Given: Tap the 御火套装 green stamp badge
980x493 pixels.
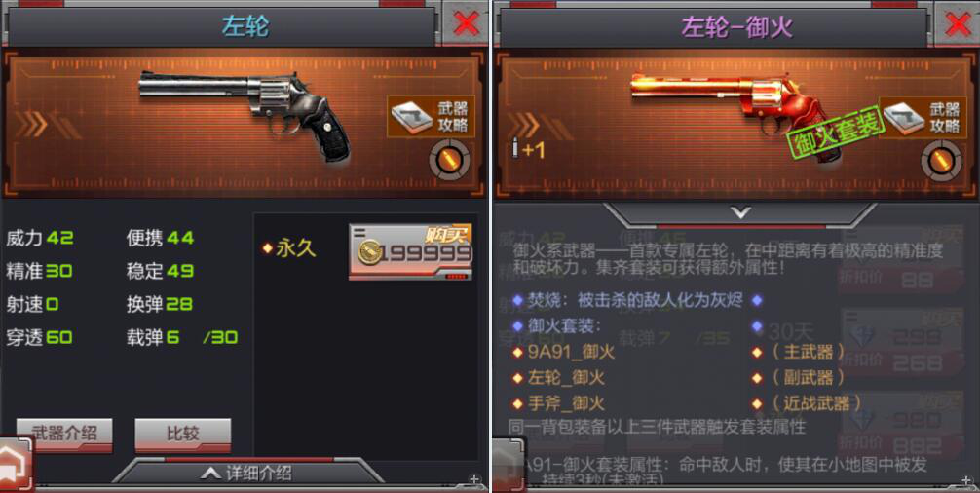Looking at the screenshot, I should [835, 133].
